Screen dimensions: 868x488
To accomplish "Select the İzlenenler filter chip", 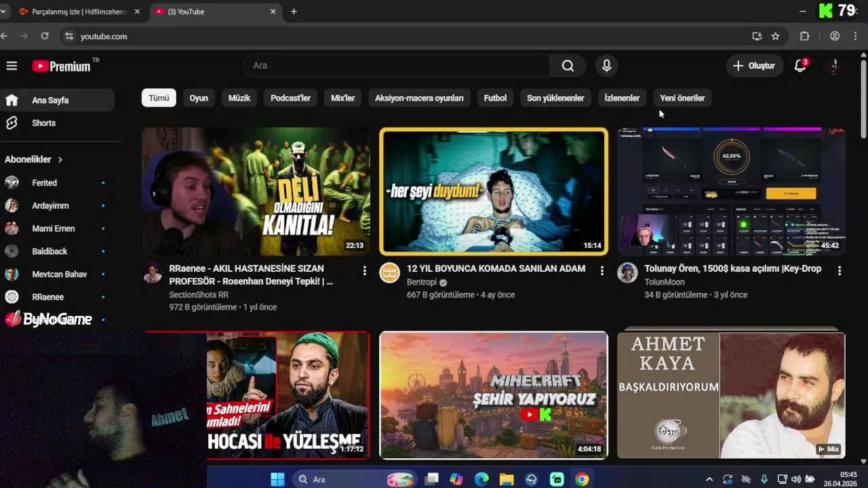I will pyautogui.click(x=622, y=98).
